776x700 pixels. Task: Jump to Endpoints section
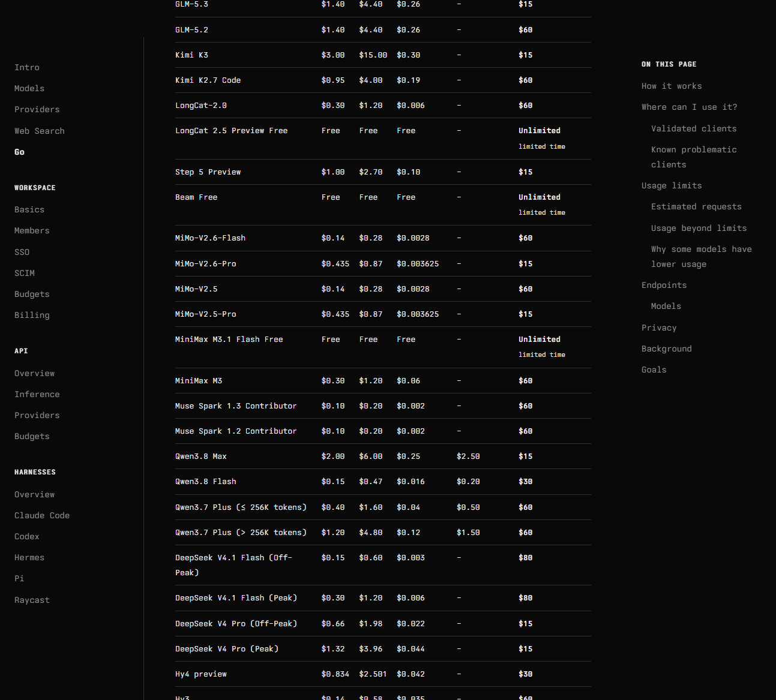(x=664, y=285)
